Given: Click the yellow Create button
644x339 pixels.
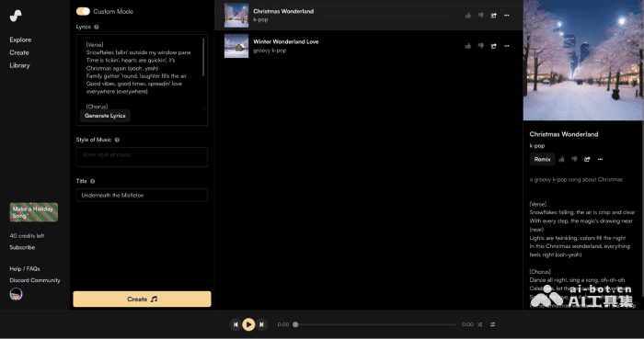Looking at the screenshot, I should point(142,299).
